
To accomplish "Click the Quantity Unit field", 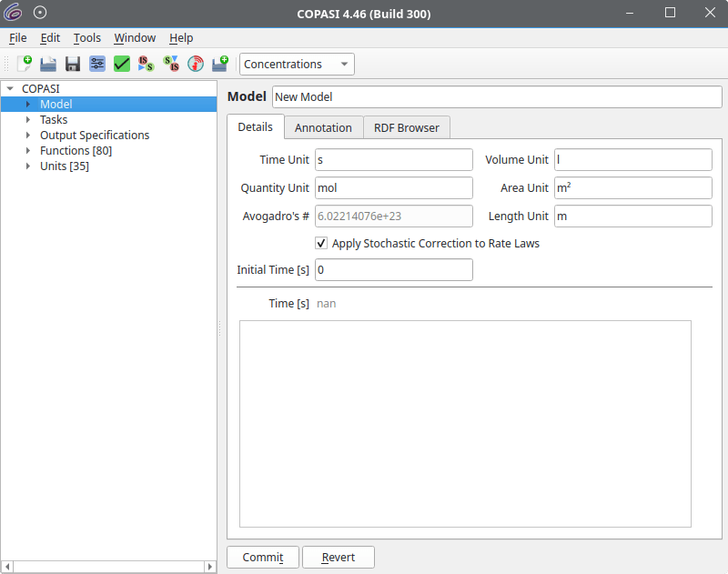I will point(394,188).
